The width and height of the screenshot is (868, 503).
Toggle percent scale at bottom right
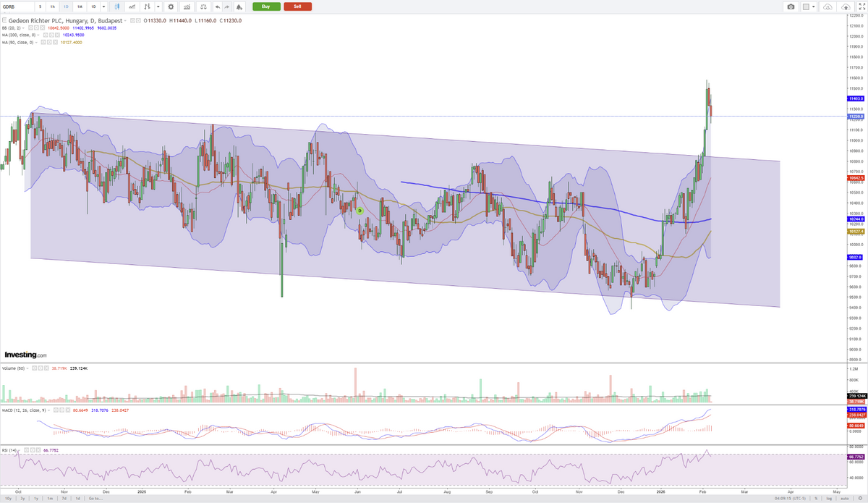tap(816, 498)
